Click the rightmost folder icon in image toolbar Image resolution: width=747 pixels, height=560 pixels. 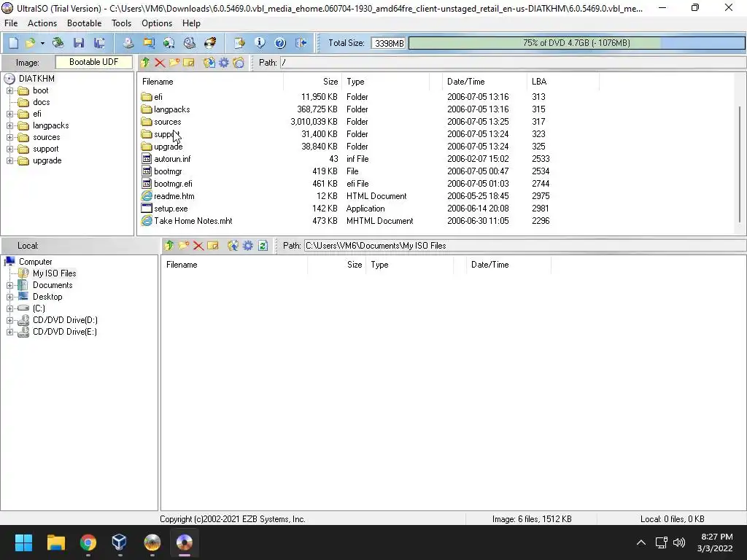pyautogui.click(x=239, y=63)
